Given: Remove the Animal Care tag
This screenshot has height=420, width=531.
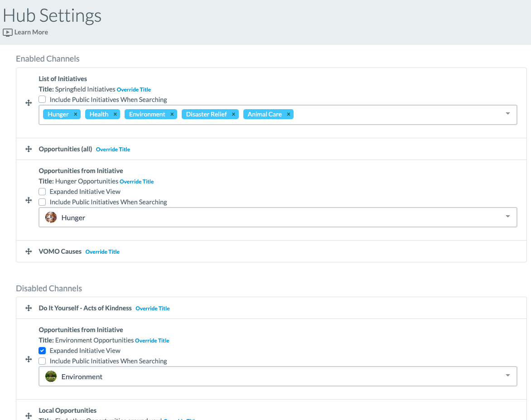Looking at the screenshot, I should tap(289, 114).
